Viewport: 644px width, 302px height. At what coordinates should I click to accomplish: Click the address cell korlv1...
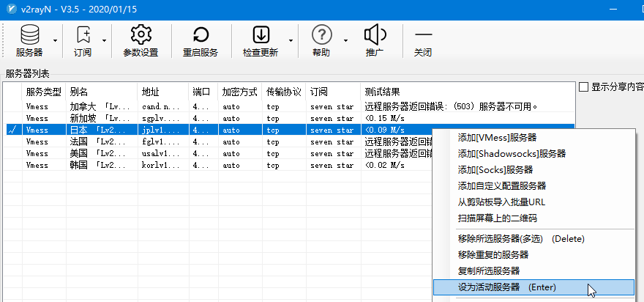tap(160, 166)
